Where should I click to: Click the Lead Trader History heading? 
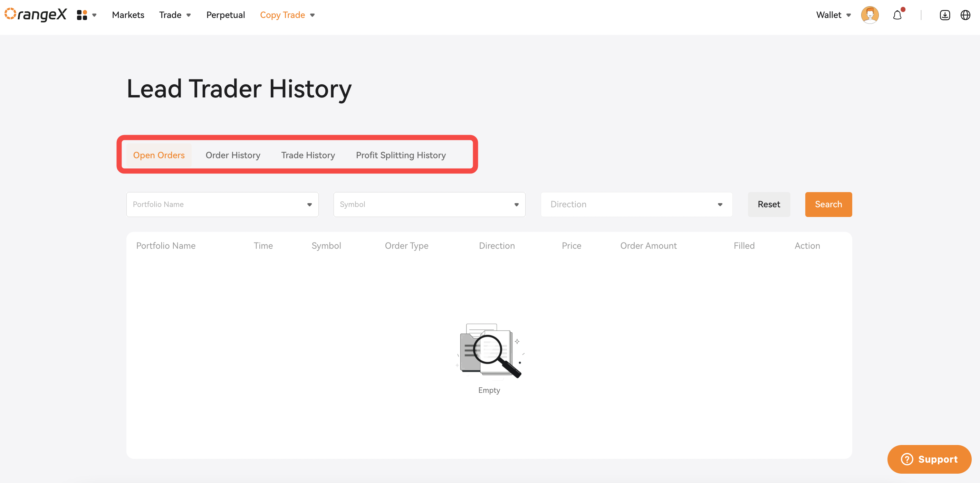coord(239,89)
